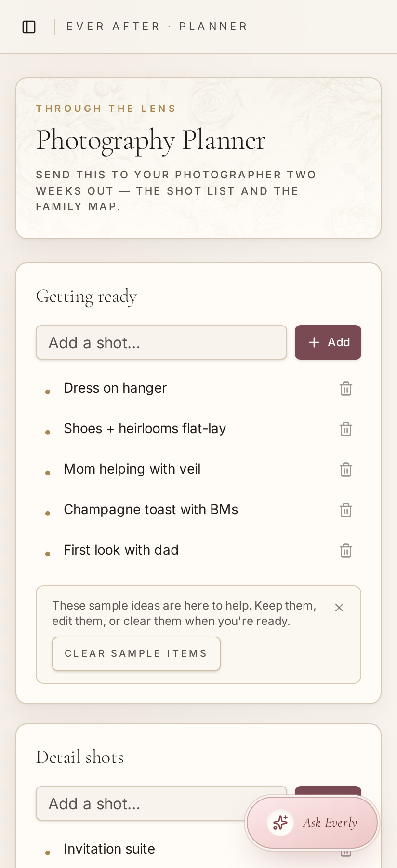Delete Champagne toast with BMs shot
The image size is (397, 868).
(346, 510)
